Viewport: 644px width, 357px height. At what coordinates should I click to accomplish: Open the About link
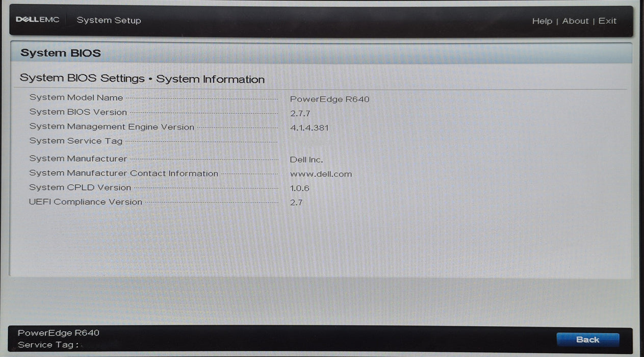coord(575,21)
